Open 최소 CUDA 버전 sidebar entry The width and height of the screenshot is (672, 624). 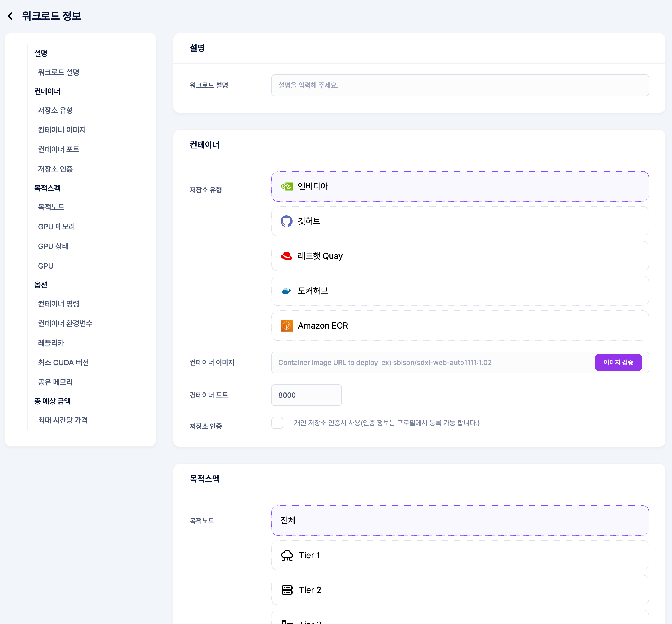click(63, 363)
